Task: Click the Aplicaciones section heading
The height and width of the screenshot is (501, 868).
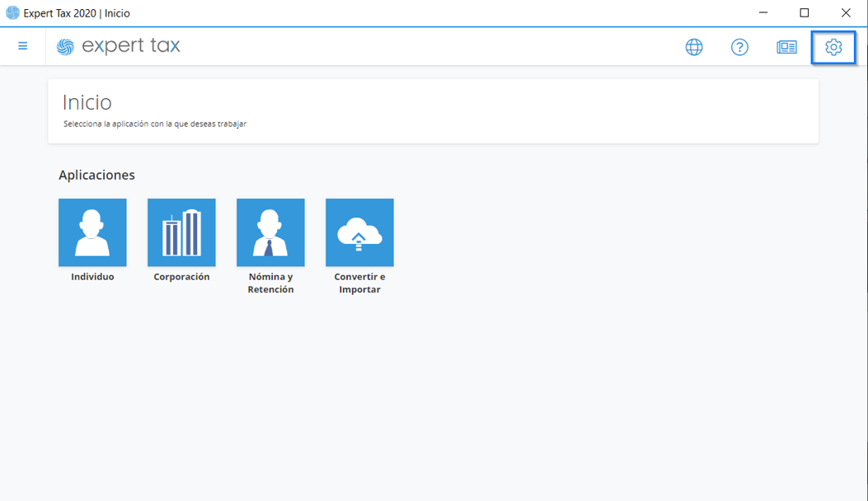Action: 97,175
